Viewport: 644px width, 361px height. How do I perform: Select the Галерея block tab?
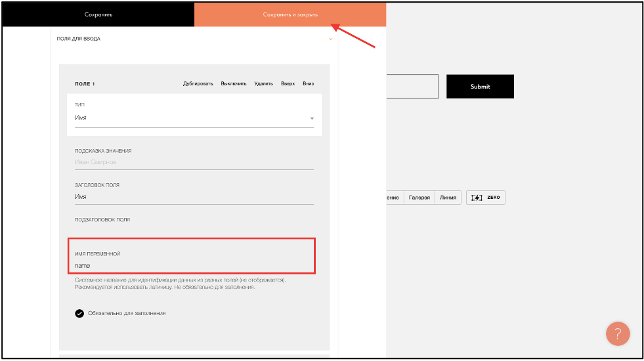419,198
